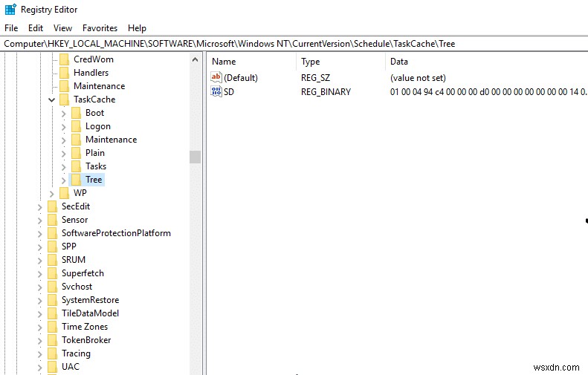The image size is (588, 375).
Task: Select the UAC key label
Action: click(71, 367)
